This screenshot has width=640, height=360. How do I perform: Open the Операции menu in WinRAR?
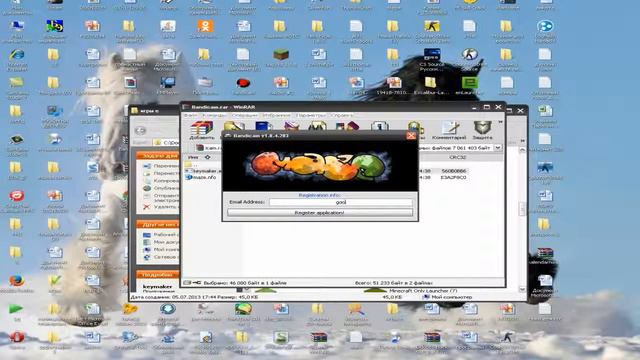point(244,116)
